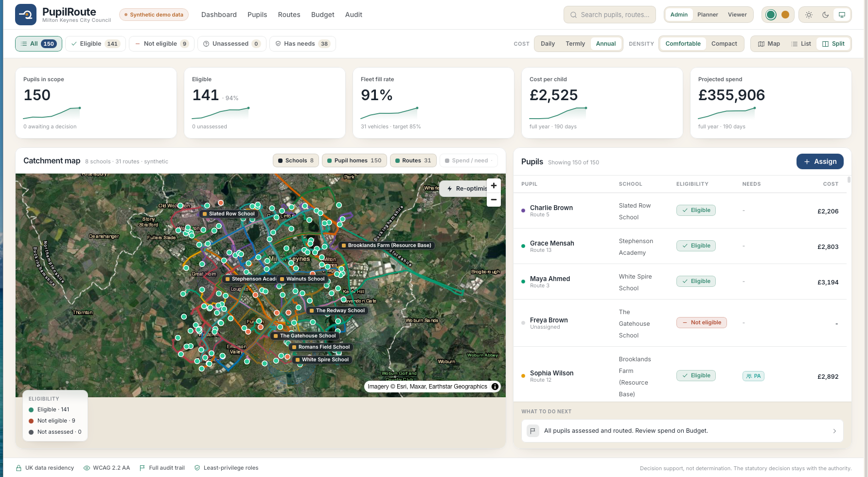Click the Romans Field School map marker
Viewport: 868px width, 477px height.
click(321, 347)
